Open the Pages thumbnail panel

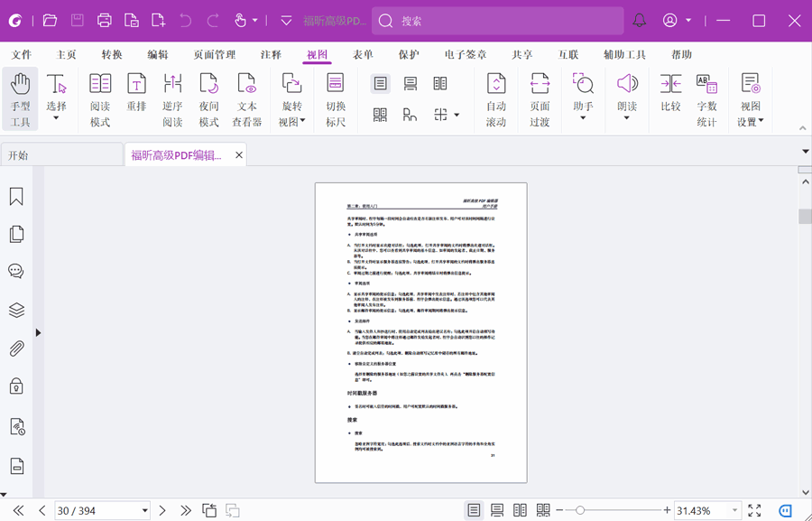[16, 234]
